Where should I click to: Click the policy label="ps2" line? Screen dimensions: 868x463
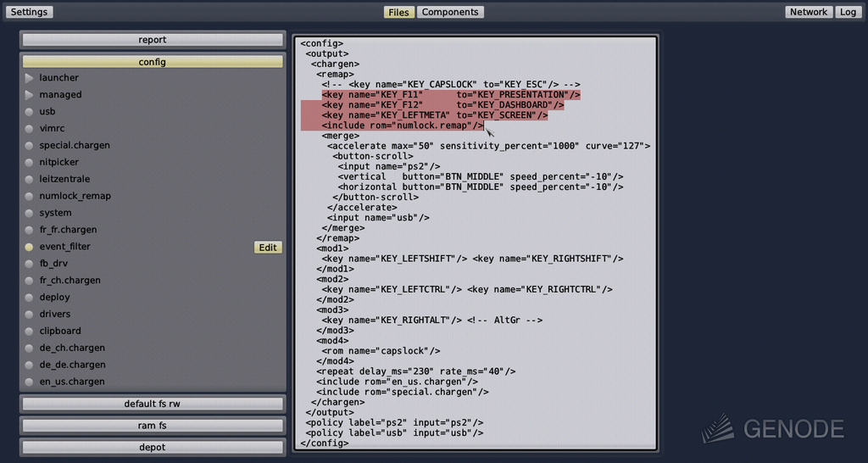pyautogui.click(x=395, y=422)
